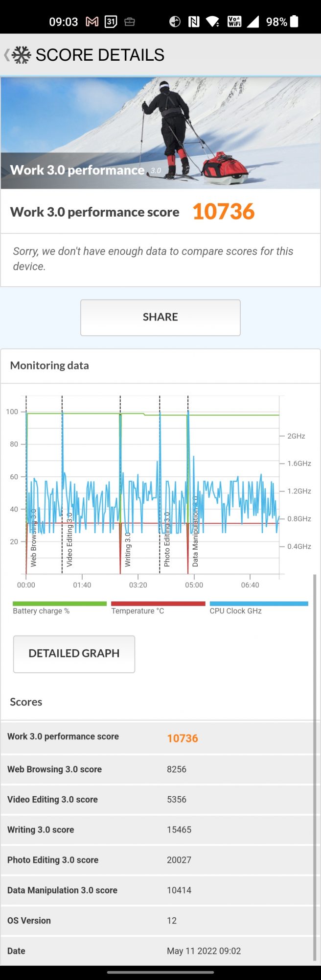Viewport: 321px width, 980px height.
Task: Tap the Web Browsing 3.0 score row
Action: pos(160,769)
